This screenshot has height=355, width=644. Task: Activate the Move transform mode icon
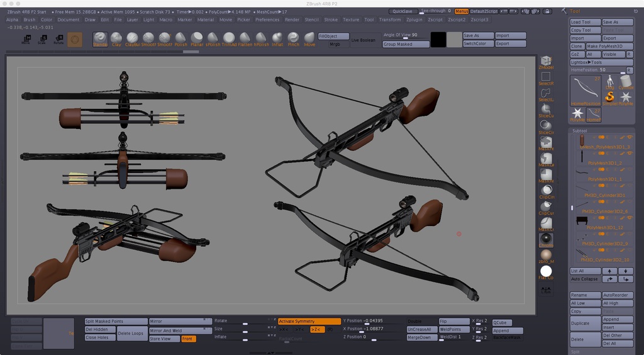tap(26, 40)
